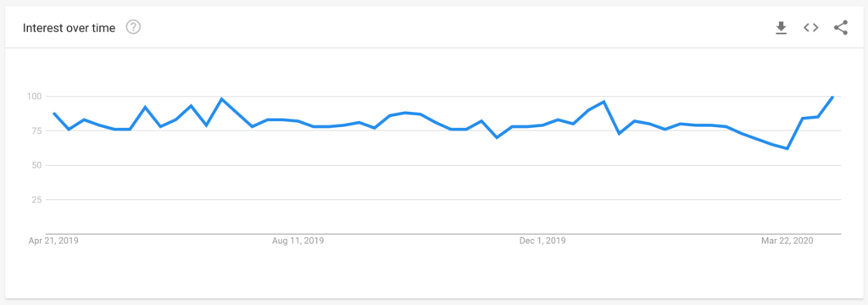Click the final peak at 100
This screenshot has height=305, width=868.
coord(832,97)
